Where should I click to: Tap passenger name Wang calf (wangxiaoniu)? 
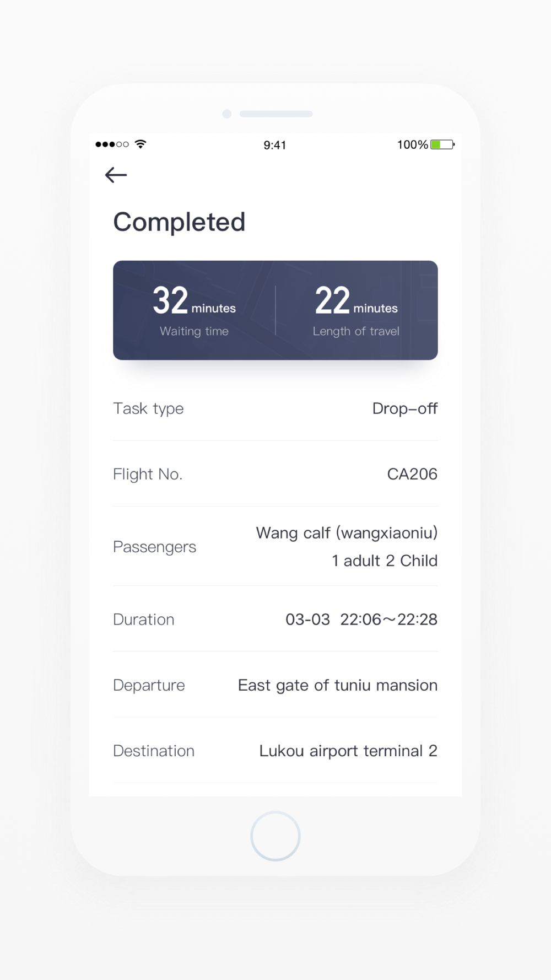(347, 533)
